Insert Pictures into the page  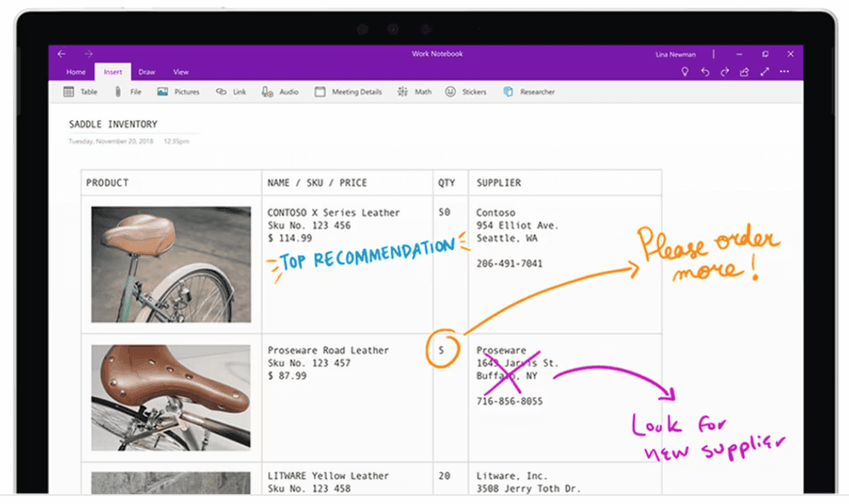[178, 92]
